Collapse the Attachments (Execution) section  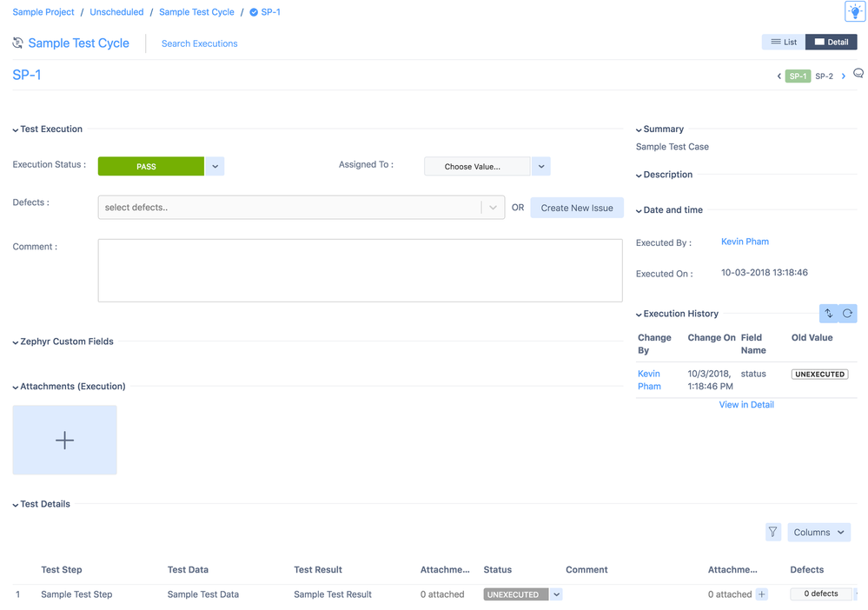coord(16,388)
